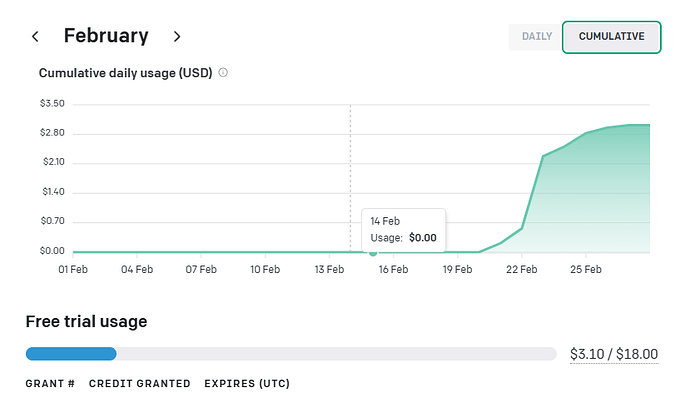Click the 19 Feb axis label

tap(457, 269)
